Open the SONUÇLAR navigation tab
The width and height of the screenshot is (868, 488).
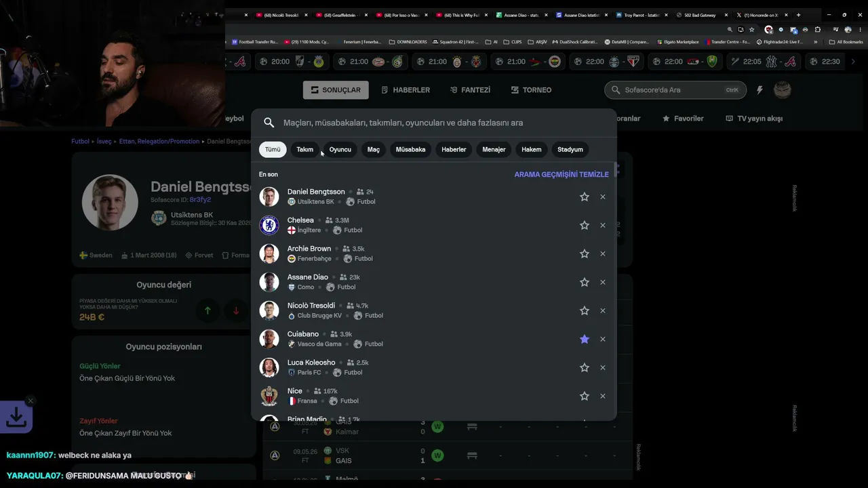(x=336, y=90)
